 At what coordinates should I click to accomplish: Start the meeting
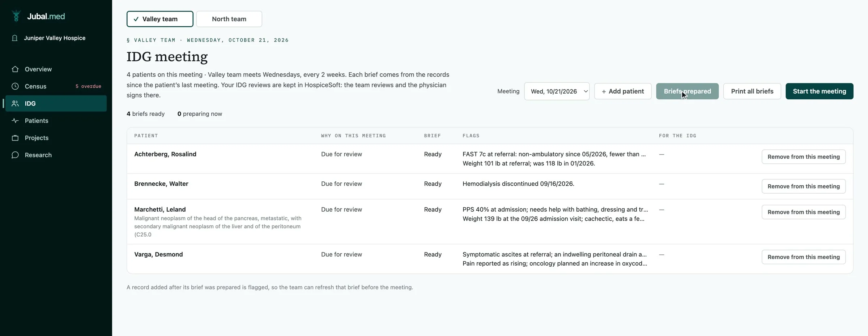[819, 91]
